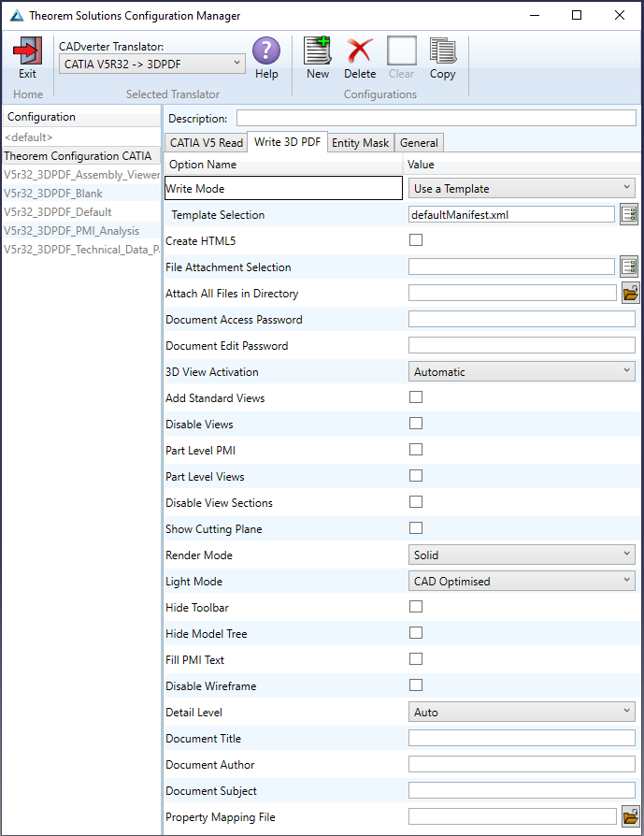Enable the Create HTML5 checkbox
644x836 pixels.
tap(416, 240)
